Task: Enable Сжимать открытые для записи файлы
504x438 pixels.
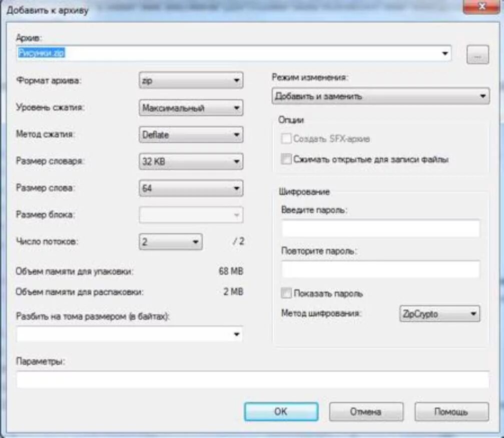Action: 286,159
